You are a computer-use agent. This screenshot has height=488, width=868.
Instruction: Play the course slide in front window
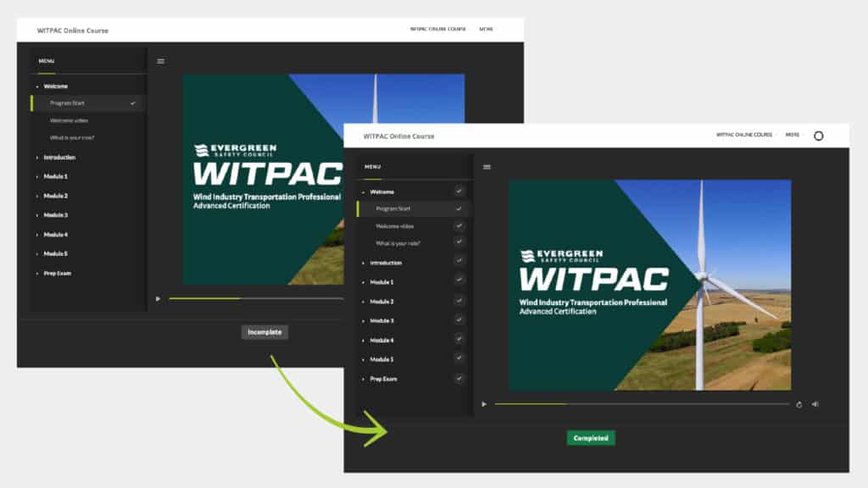pyautogui.click(x=484, y=404)
